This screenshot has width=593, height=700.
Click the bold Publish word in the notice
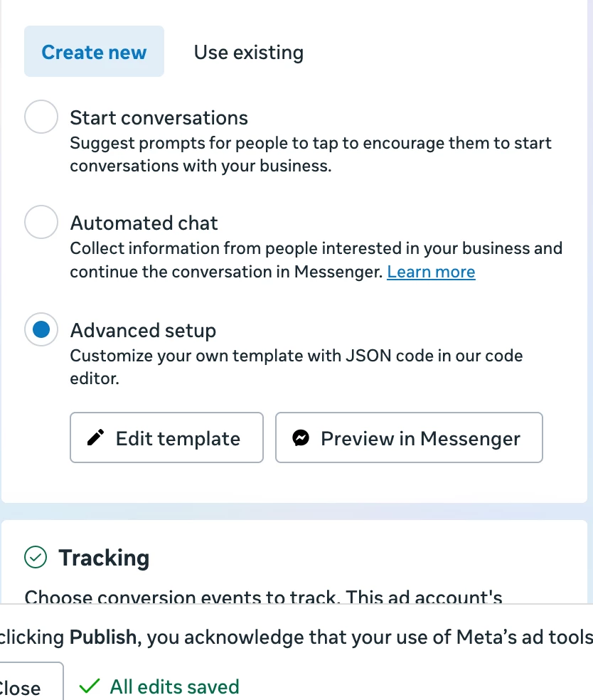pyautogui.click(x=102, y=636)
